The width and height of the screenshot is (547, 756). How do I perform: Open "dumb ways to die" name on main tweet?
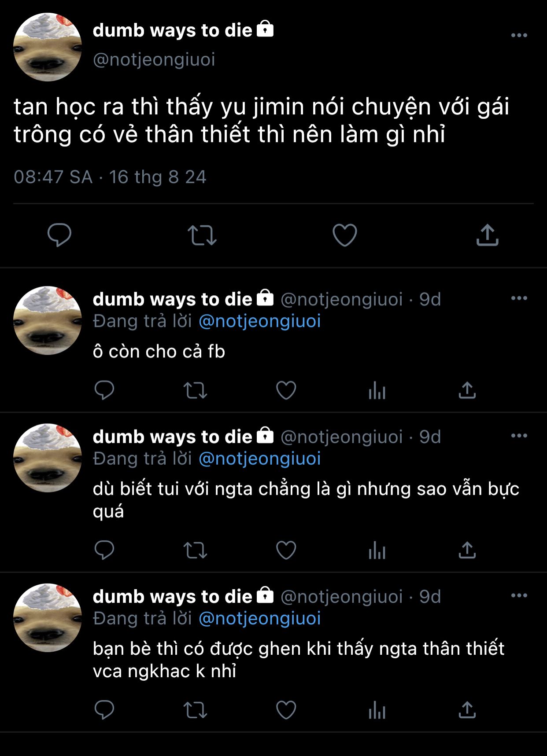pyautogui.click(x=173, y=30)
